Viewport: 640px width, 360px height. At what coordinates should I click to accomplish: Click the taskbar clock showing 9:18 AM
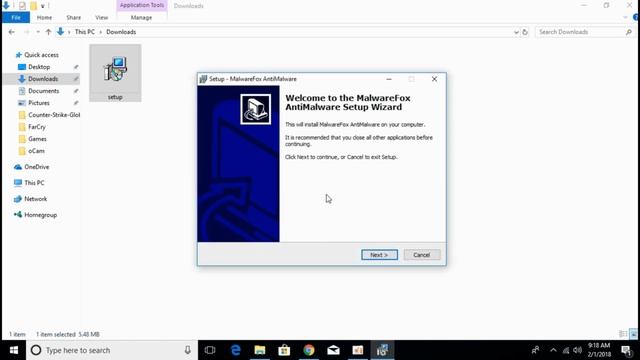tap(599, 350)
